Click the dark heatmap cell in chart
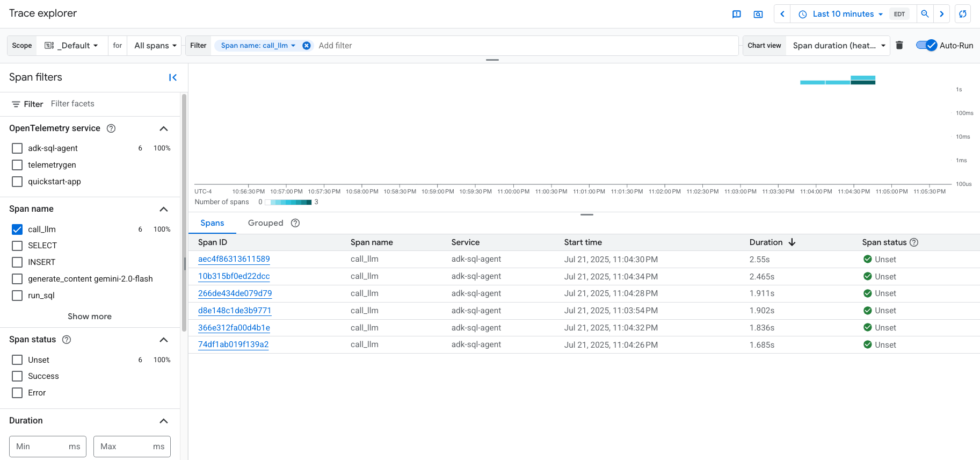Screen dimensions: 980x460 pos(863,82)
